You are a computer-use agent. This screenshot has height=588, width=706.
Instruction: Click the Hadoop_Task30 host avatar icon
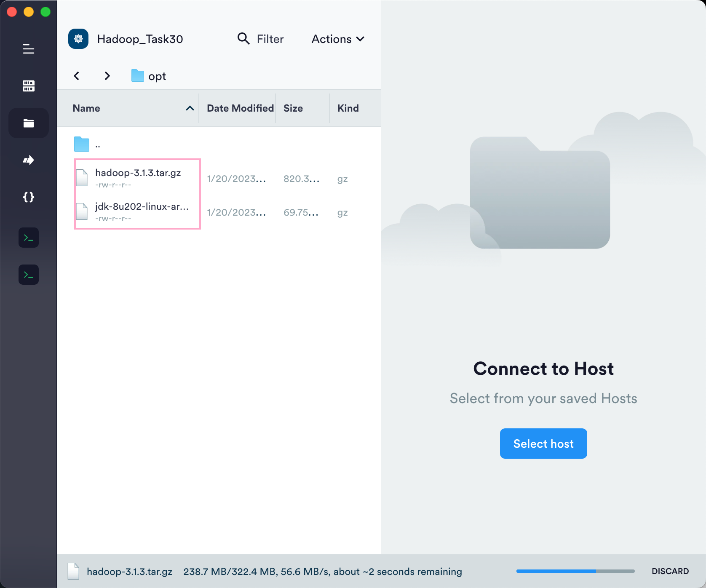coord(78,39)
